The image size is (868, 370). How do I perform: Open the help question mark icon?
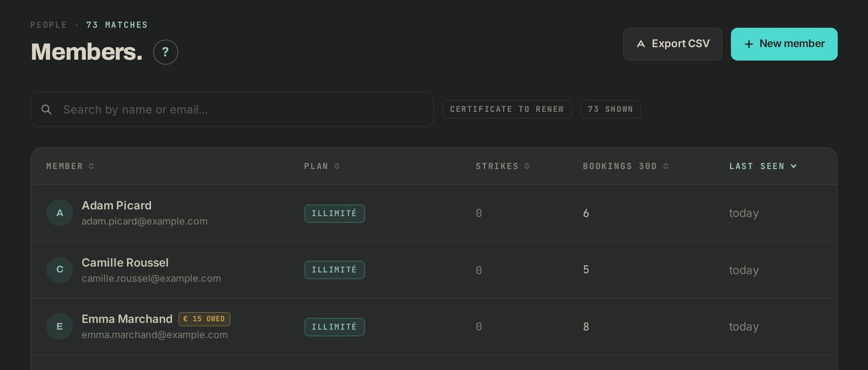(165, 52)
